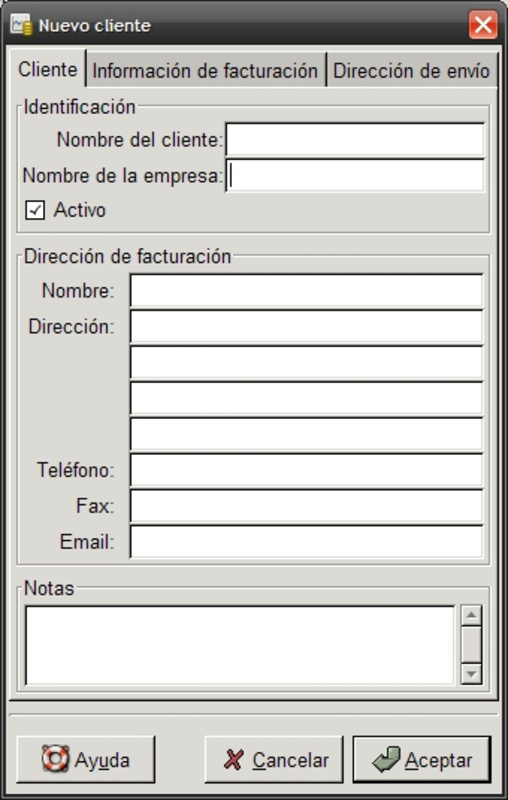
Task: Select the Cliente tab
Action: pyautogui.click(x=47, y=69)
